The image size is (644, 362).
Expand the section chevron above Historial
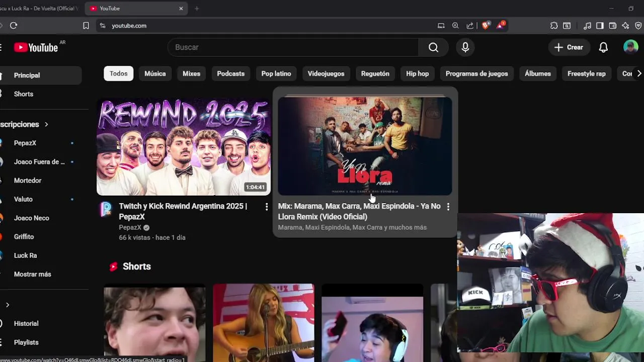8,305
